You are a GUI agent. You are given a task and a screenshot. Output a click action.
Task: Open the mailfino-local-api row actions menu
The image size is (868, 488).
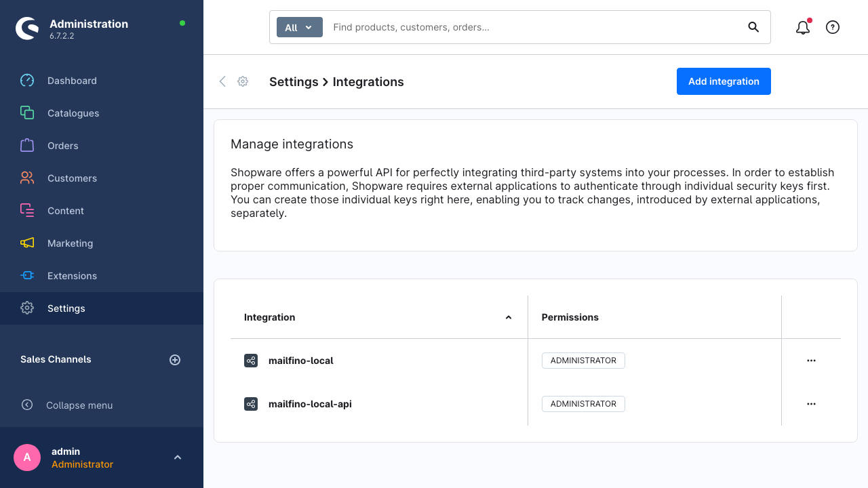click(x=811, y=404)
